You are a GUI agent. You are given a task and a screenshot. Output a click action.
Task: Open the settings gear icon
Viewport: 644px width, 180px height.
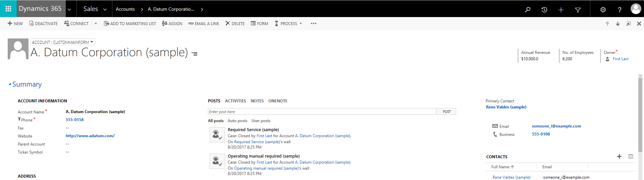point(603,10)
